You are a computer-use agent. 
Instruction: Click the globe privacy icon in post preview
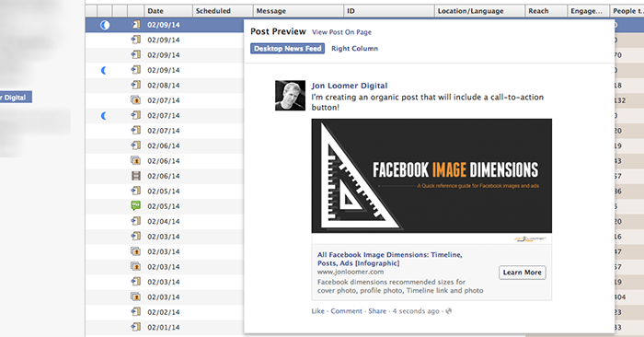click(x=449, y=311)
